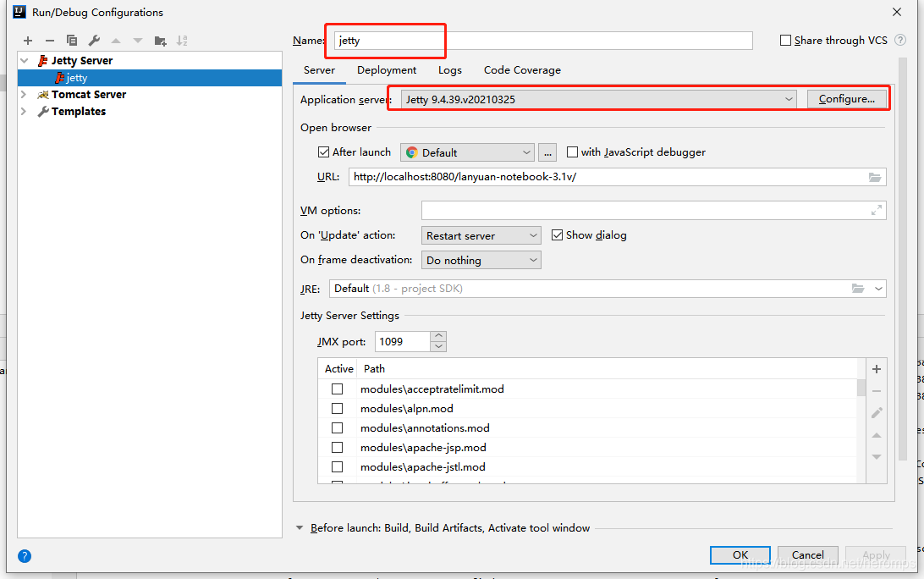Click the Active column header
This screenshot has width=924, height=579.
(x=338, y=369)
